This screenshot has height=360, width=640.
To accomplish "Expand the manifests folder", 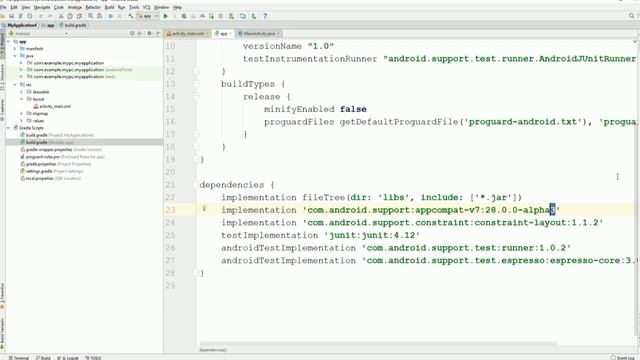I will pos(15,49).
